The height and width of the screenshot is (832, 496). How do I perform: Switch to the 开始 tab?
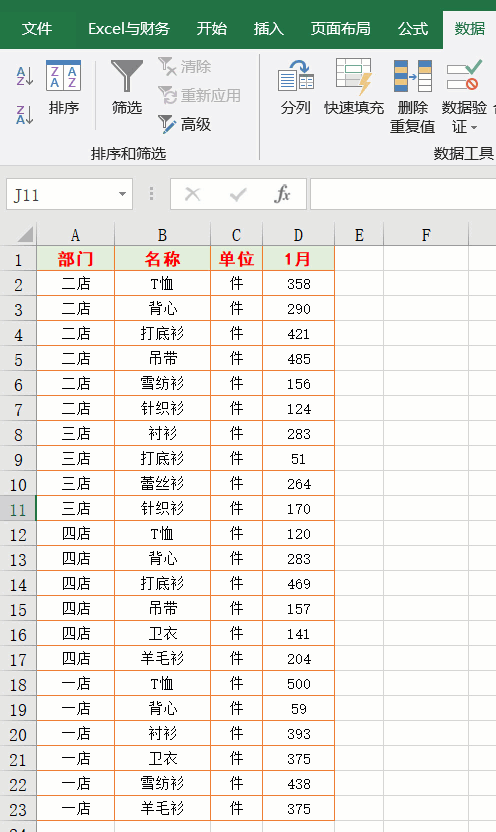coord(212,29)
